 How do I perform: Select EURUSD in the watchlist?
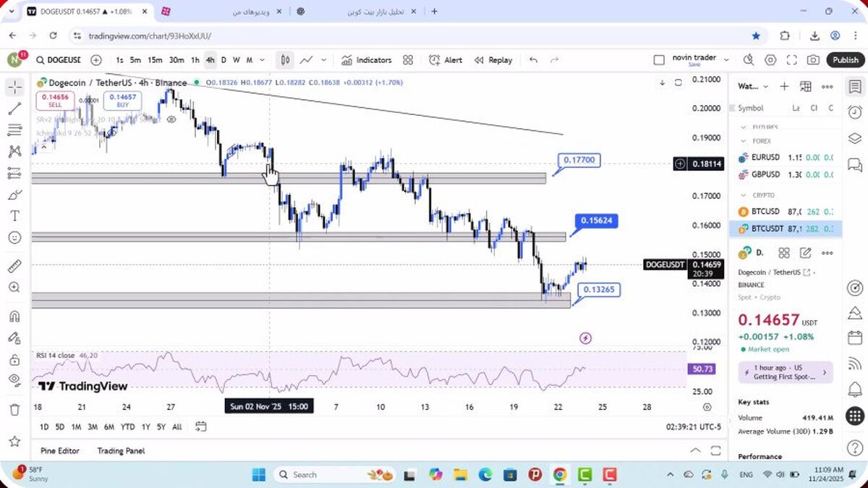[x=786, y=157]
